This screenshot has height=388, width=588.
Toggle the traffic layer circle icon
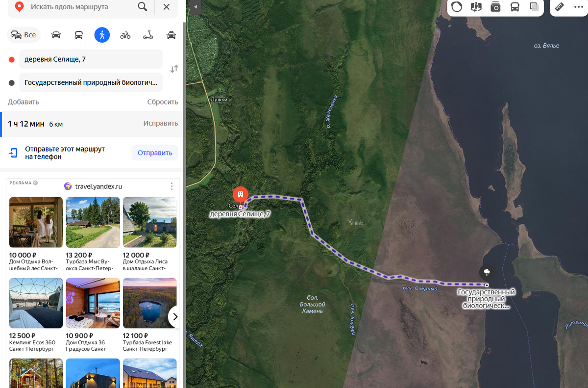[x=457, y=7]
